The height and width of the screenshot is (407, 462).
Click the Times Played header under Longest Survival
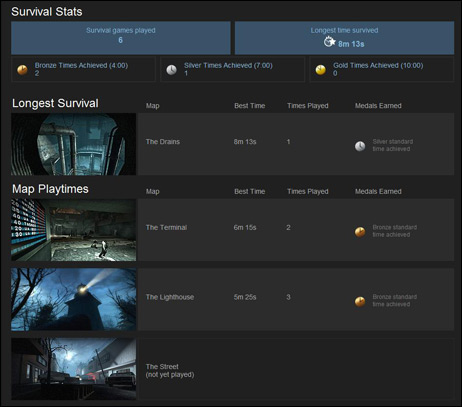(x=308, y=106)
